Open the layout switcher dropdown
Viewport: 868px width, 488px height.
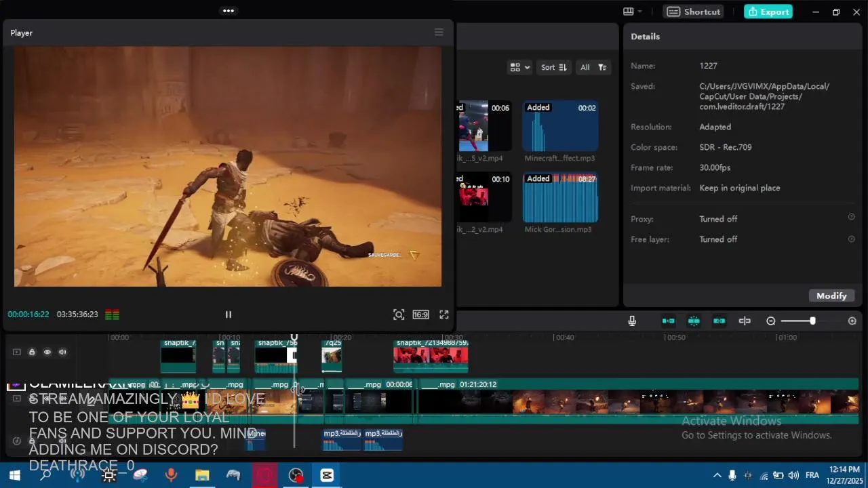tap(632, 12)
